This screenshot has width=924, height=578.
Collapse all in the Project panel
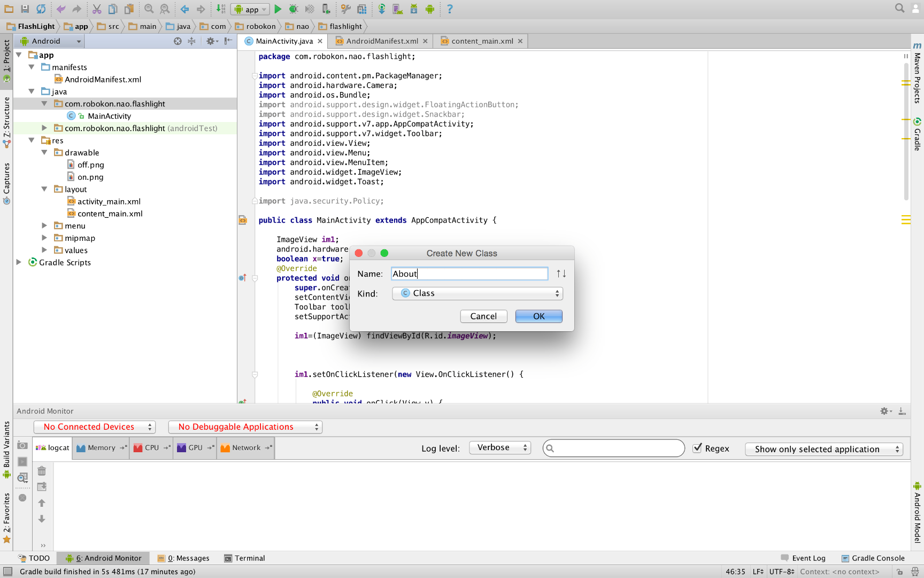click(x=191, y=41)
